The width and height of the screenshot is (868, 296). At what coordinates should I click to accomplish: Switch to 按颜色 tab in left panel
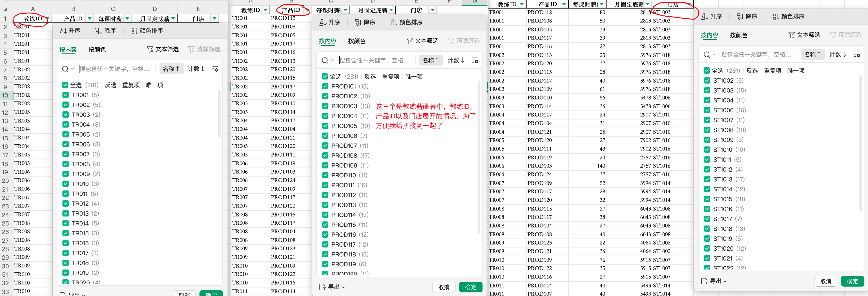pos(97,49)
